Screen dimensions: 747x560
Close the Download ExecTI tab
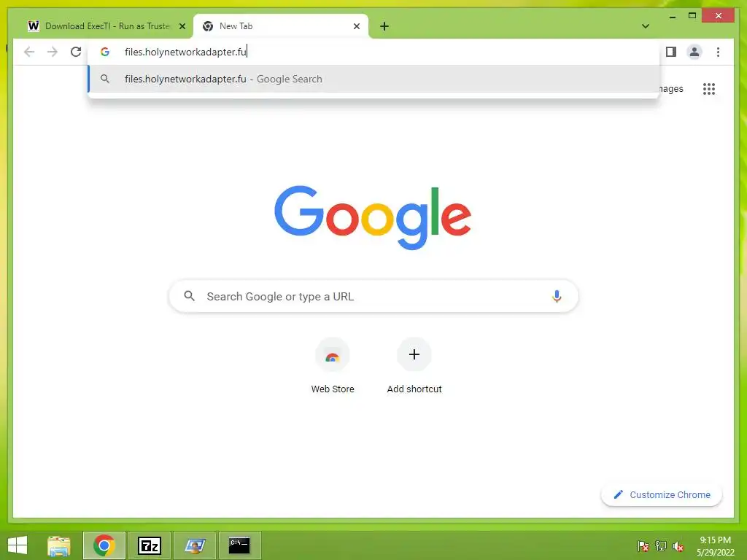[x=182, y=26]
